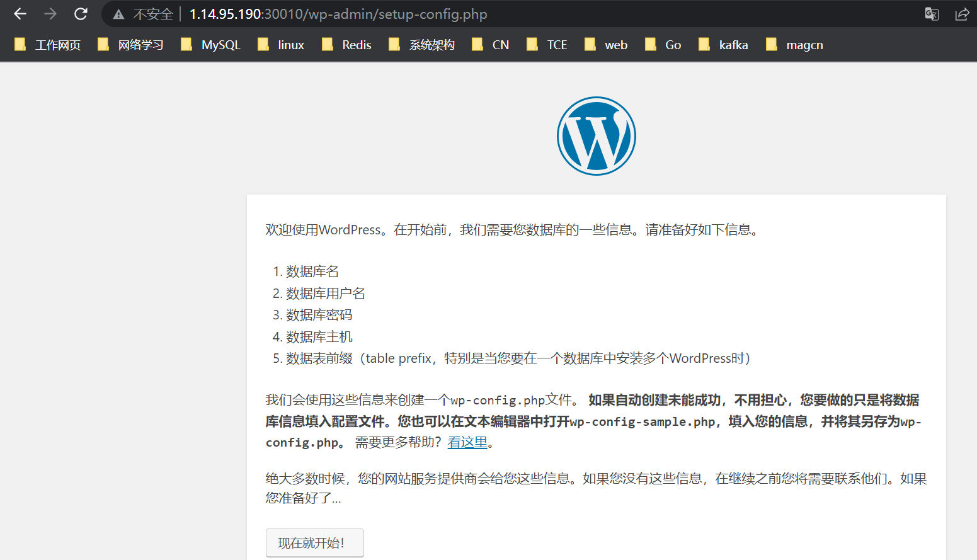Open the CN bookmark folder
This screenshot has width=977, height=560.
click(490, 45)
